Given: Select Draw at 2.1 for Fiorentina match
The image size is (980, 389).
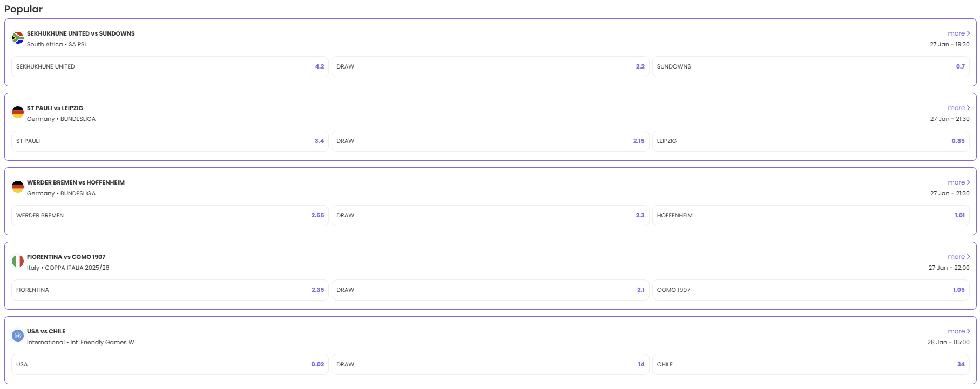Looking at the screenshot, I should (x=490, y=290).
